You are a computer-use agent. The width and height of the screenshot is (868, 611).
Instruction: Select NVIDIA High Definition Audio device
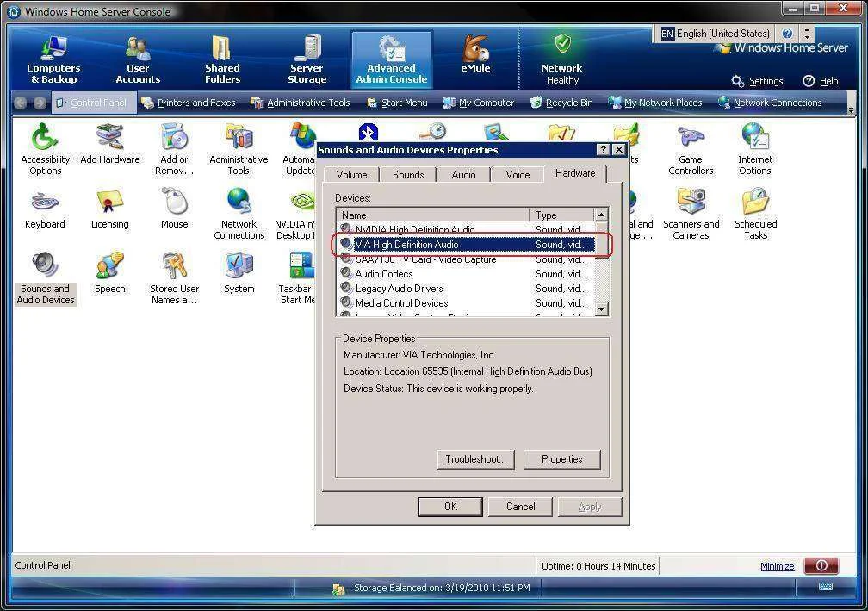click(465, 228)
